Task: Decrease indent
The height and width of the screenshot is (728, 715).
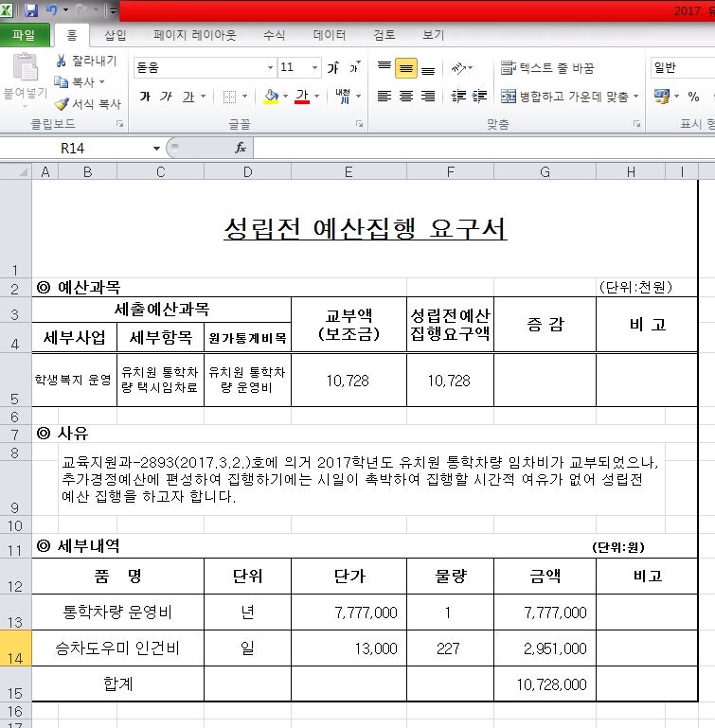Action: point(458,97)
